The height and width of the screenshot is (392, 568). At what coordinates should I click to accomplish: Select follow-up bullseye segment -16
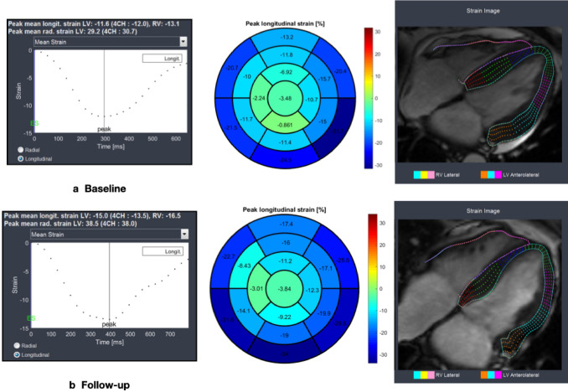click(286, 242)
